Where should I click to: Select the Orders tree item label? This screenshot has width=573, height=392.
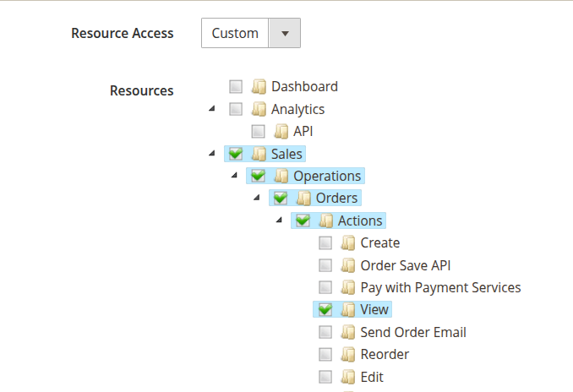[336, 199]
